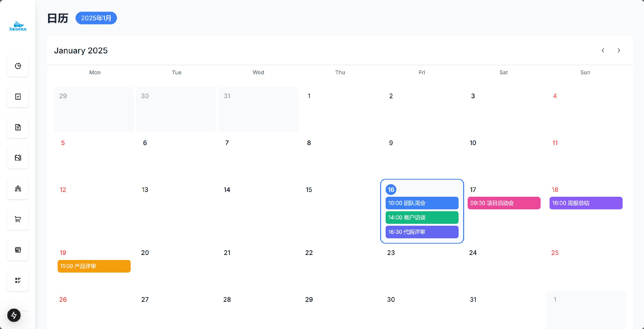Select the list layout icon at sidebar bottom
Image resolution: width=644 pixels, height=329 pixels.
pos(18,280)
